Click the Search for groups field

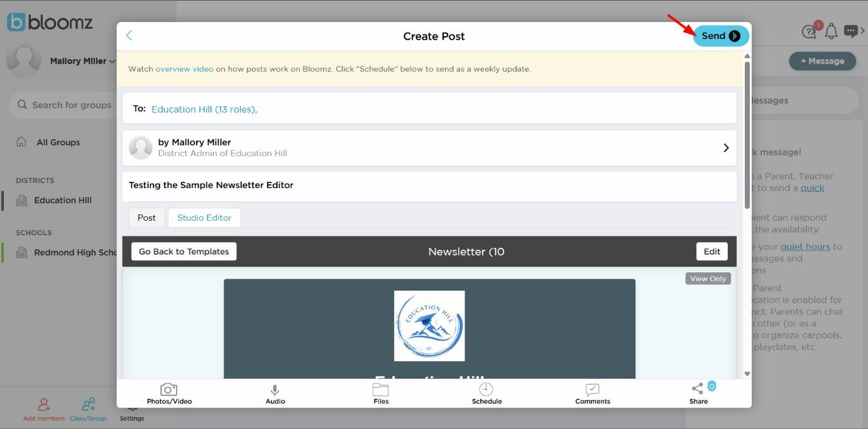pos(63,105)
